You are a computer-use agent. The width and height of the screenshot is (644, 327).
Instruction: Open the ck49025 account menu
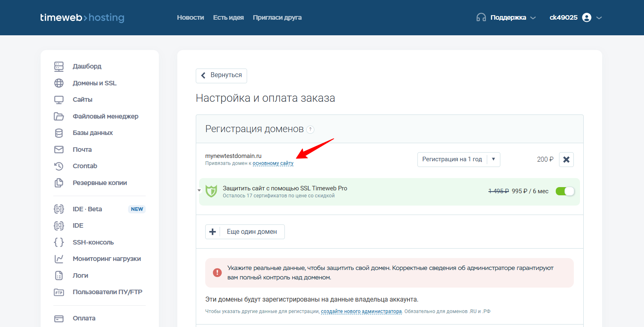(x=576, y=18)
